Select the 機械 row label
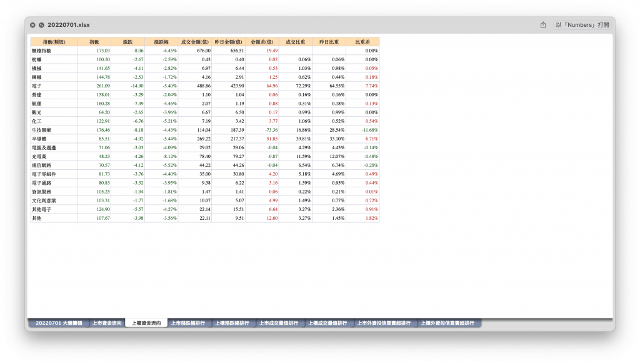The height and width of the screenshot is (364, 640). [x=37, y=68]
